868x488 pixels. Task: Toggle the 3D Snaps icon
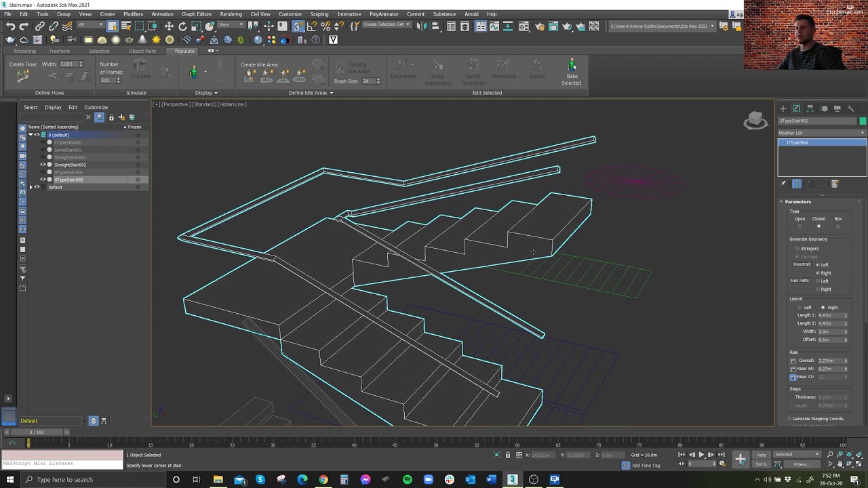298,26
